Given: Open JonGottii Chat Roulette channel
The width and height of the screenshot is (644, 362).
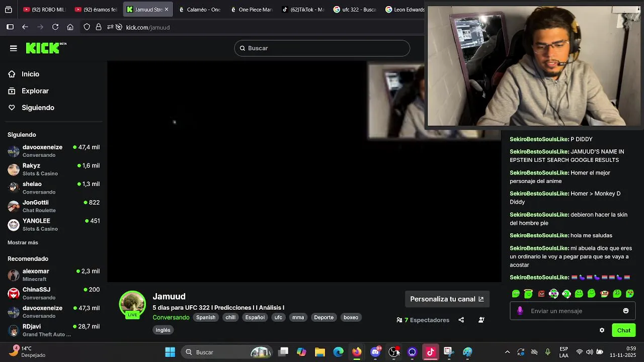Looking at the screenshot, I should [x=53, y=206].
